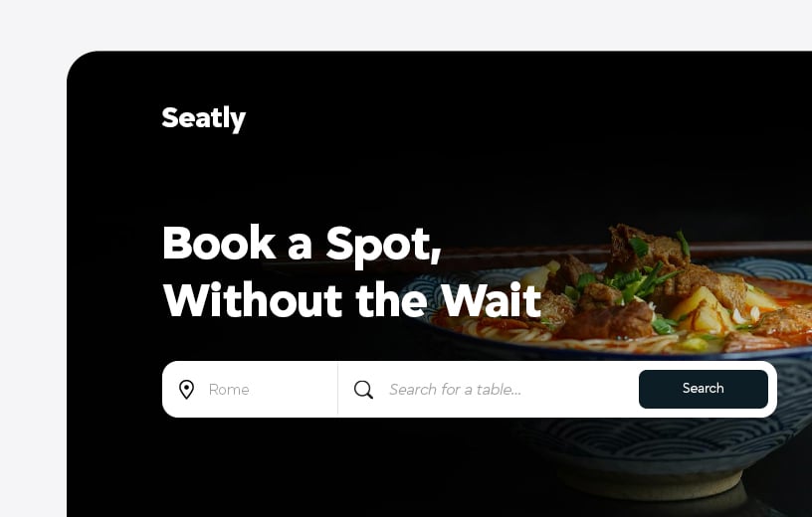Click the 'Without the Wait' headline line
The image size is (812, 517).
352,300
